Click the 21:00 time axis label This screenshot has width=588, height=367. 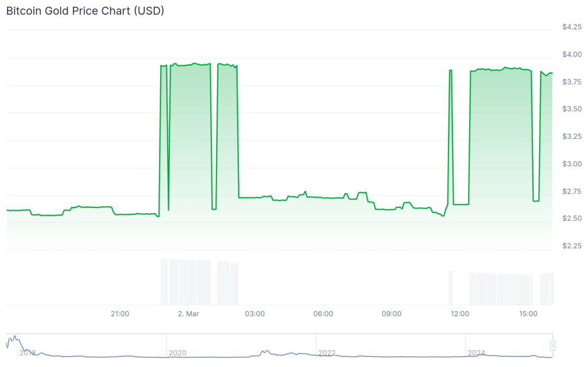120,314
